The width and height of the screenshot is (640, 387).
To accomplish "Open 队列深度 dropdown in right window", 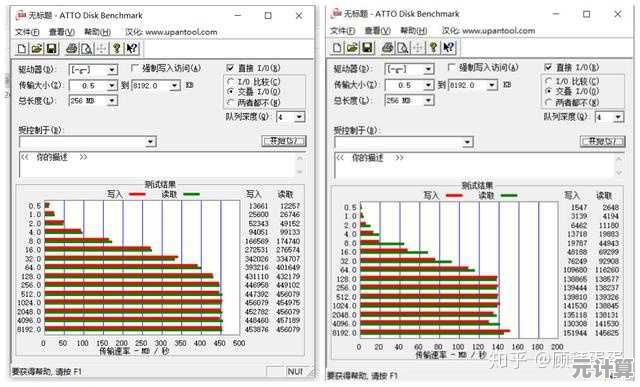I will pyautogui.click(x=618, y=117).
